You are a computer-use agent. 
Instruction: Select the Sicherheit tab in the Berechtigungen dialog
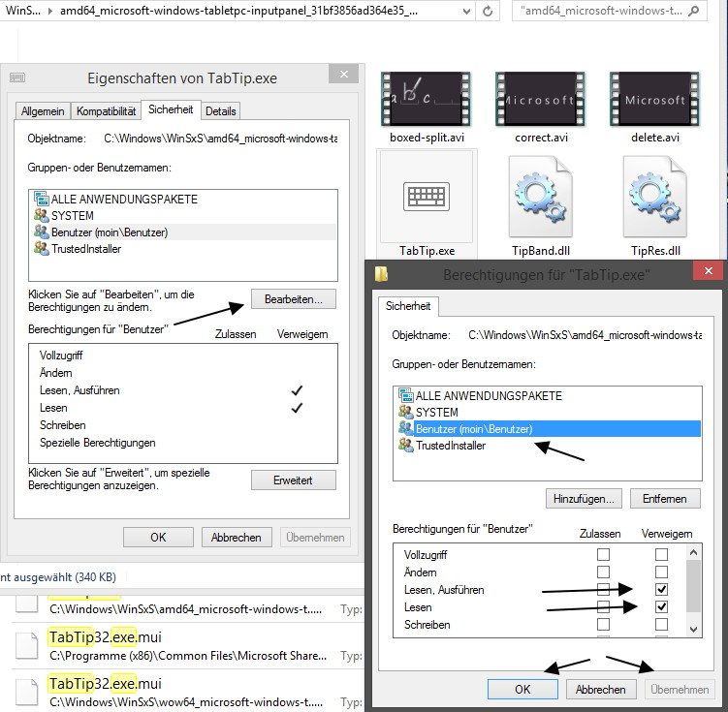click(x=408, y=306)
